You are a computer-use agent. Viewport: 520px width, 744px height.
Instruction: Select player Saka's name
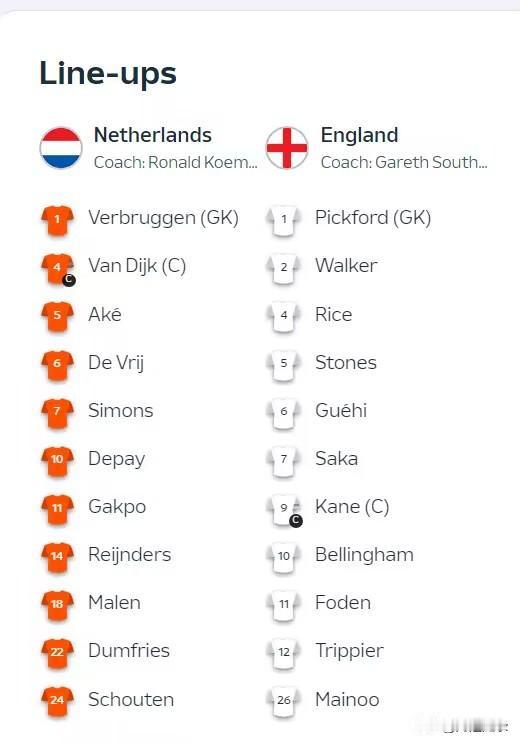point(336,458)
